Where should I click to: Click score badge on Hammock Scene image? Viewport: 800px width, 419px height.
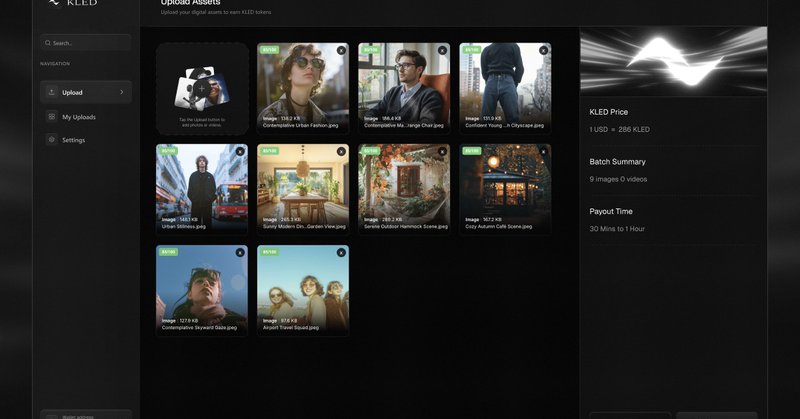click(370, 151)
